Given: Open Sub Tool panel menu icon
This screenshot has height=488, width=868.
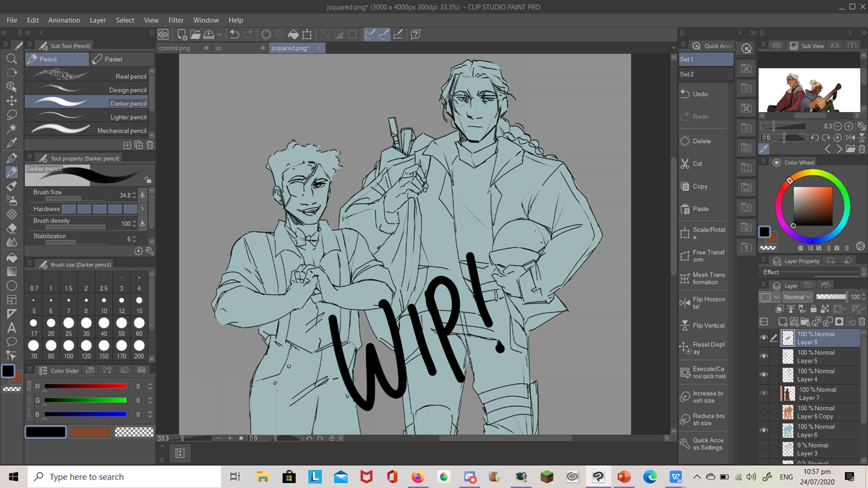Looking at the screenshot, I should pos(30,46).
